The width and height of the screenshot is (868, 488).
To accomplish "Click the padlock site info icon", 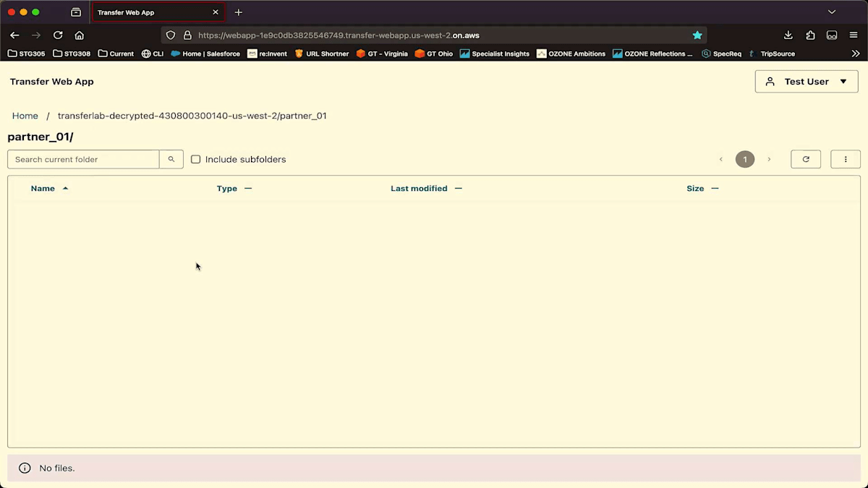I will pyautogui.click(x=187, y=35).
